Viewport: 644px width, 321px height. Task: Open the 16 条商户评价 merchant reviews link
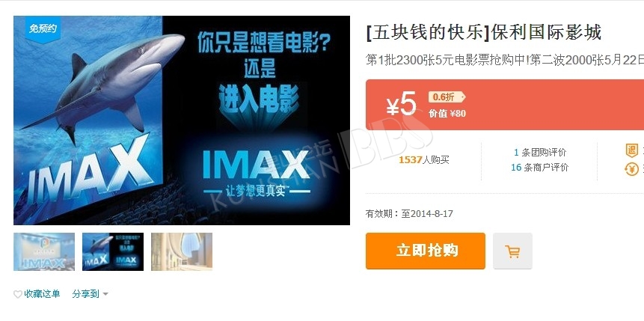[540, 168]
